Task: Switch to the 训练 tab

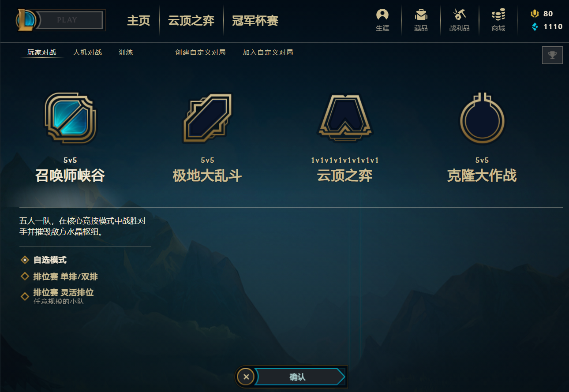Action: (126, 52)
